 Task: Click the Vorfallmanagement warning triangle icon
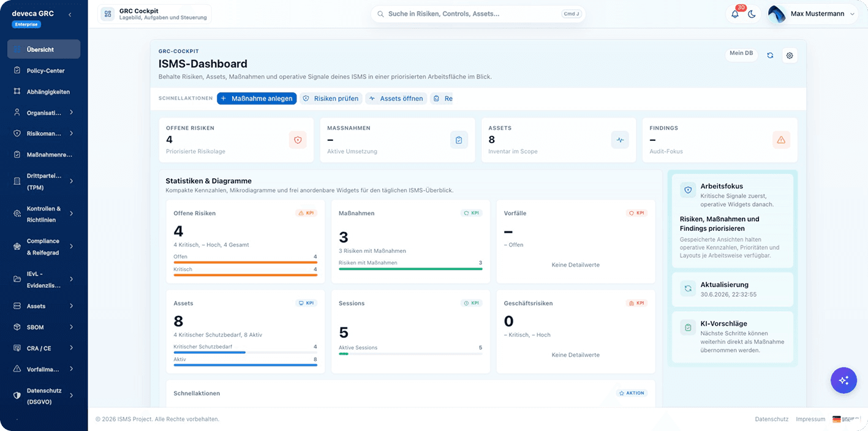click(x=17, y=369)
